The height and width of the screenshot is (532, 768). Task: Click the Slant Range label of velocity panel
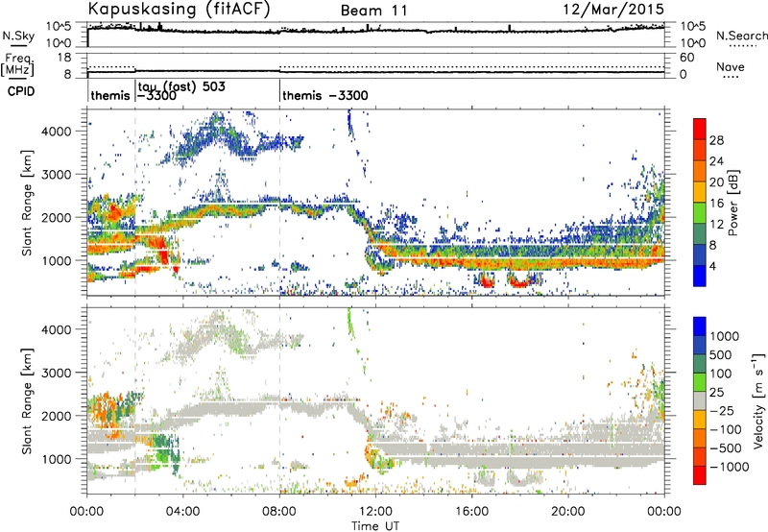pyautogui.click(x=27, y=400)
